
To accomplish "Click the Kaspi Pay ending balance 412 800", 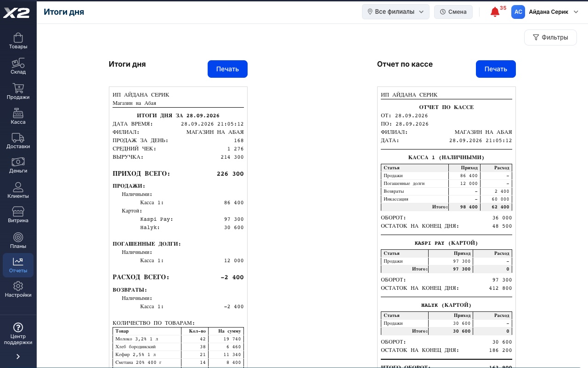I will pos(501,288).
